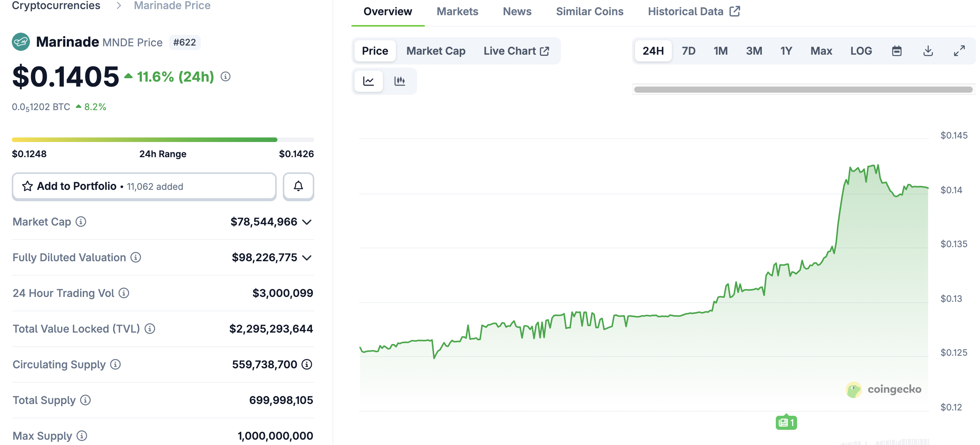
Task: Enable LOG scale on the chart
Action: click(x=861, y=50)
